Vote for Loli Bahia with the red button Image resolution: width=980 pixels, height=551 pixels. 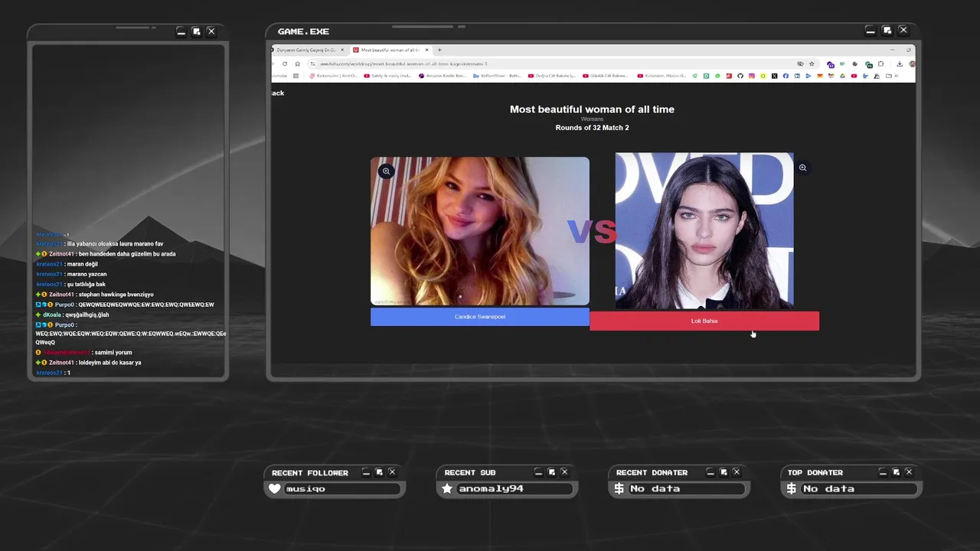(704, 321)
